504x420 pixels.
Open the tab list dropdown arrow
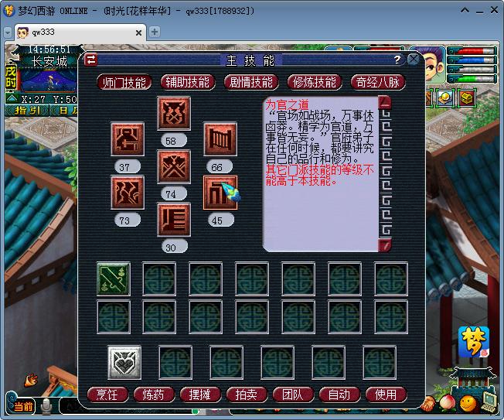[8, 32]
